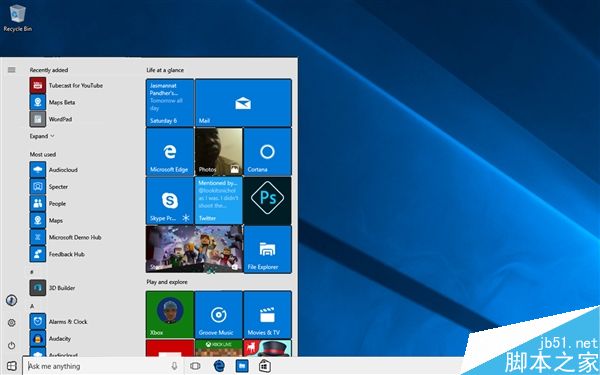The height and width of the screenshot is (375, 600).
Task: Open Audiocloud under Most used
Action: pos(54,170)
